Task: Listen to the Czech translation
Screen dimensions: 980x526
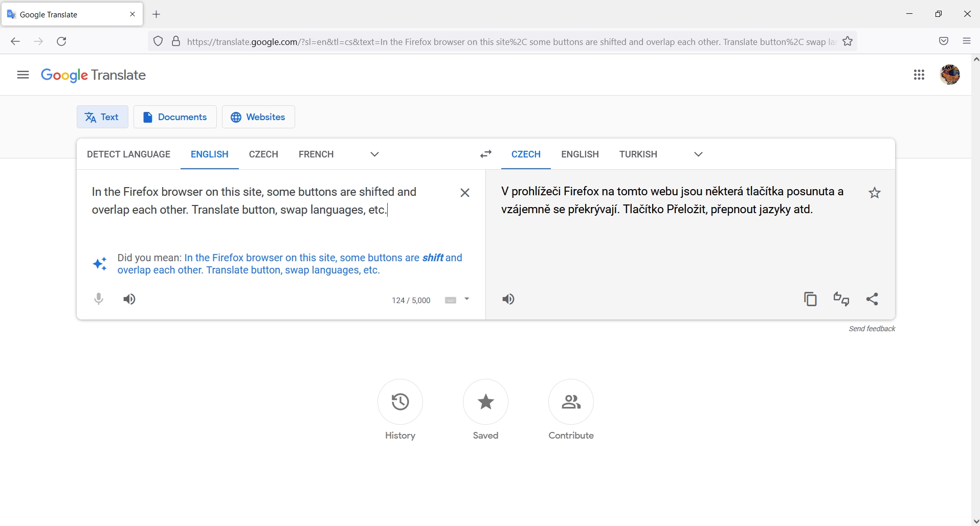Action: [x=508, y=299]
